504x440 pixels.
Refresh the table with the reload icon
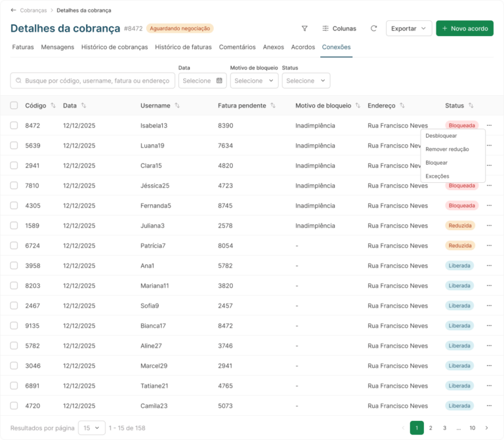point(373,29)
